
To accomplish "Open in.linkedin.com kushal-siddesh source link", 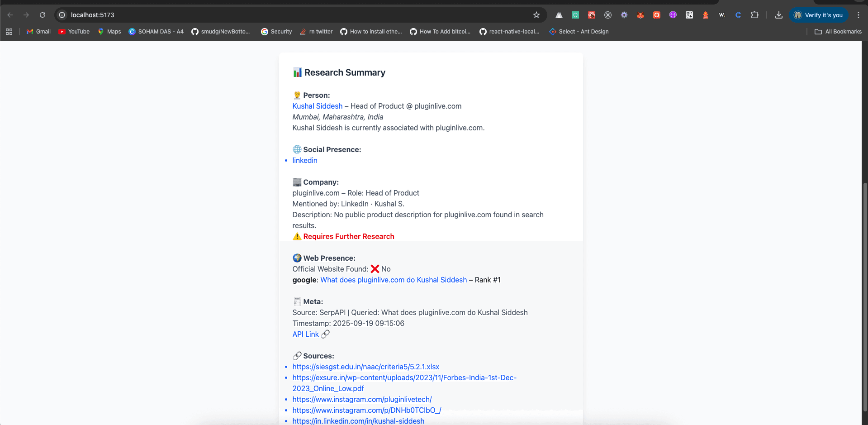I will point(358,421).
